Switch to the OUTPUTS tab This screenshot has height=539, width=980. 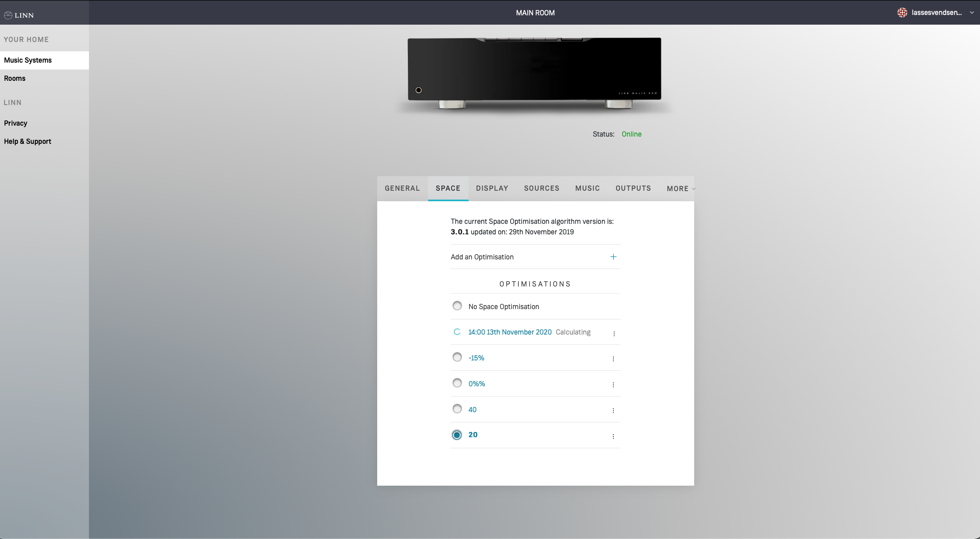click(633, 188)
